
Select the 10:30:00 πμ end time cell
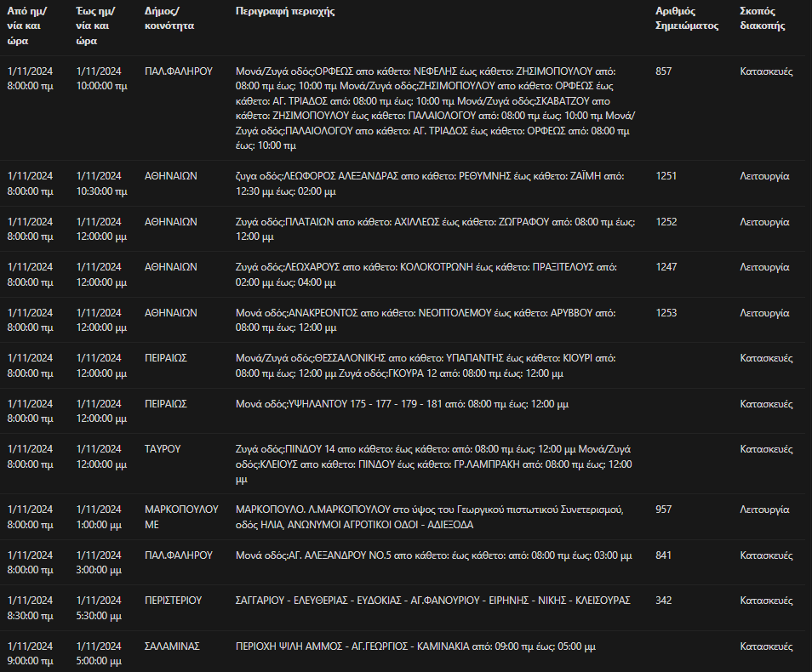point(101,184)
